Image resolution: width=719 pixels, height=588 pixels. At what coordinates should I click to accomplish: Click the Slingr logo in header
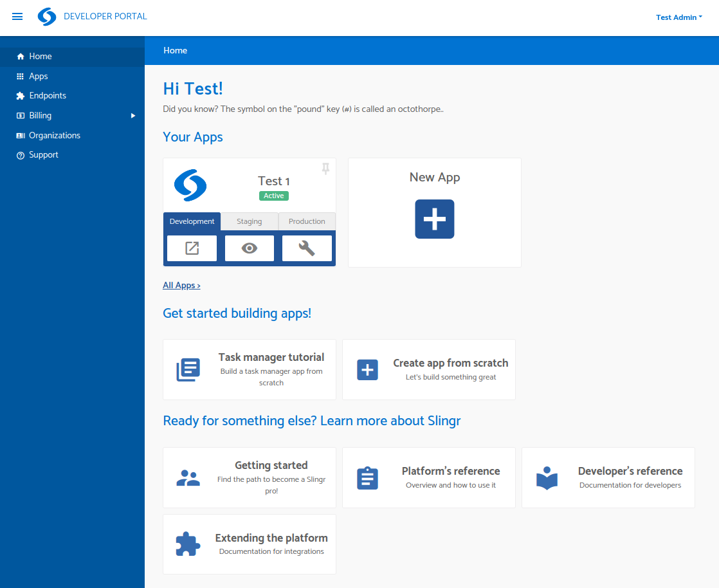47,17
